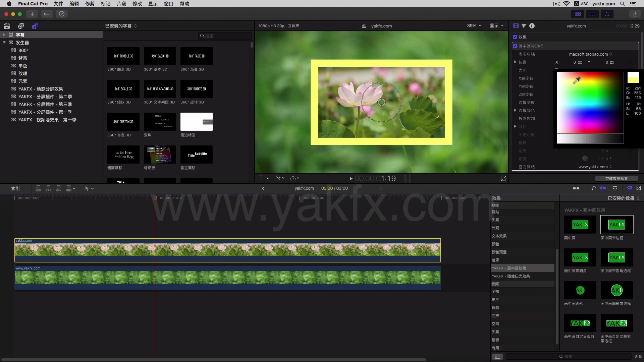Click the Share export icon
This screenshot has height=362, width=644.
[635, 14]
